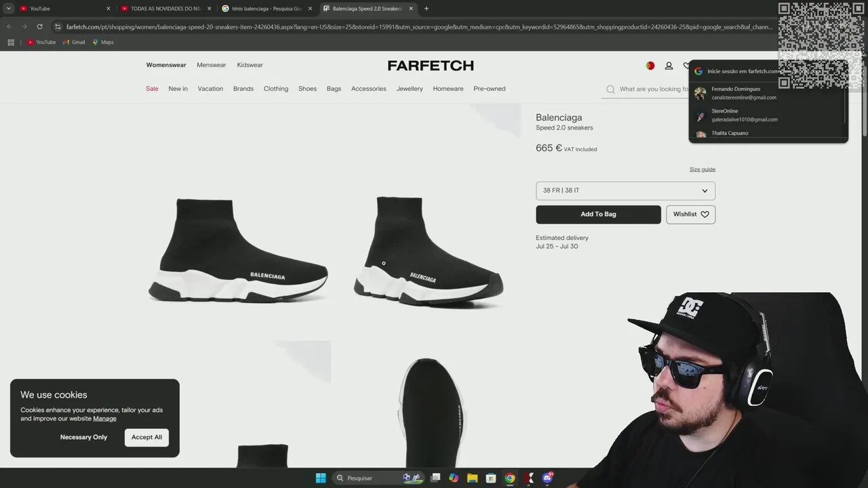Open the Homeware menu
Screen dimensions: 868x488
click(448, 89)
